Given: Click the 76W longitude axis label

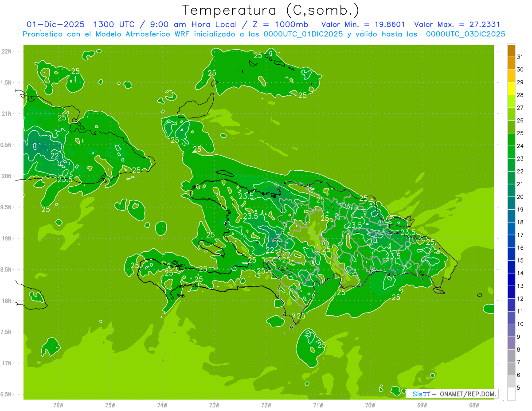Looking at the screenshot, I should tap(58, 405).
